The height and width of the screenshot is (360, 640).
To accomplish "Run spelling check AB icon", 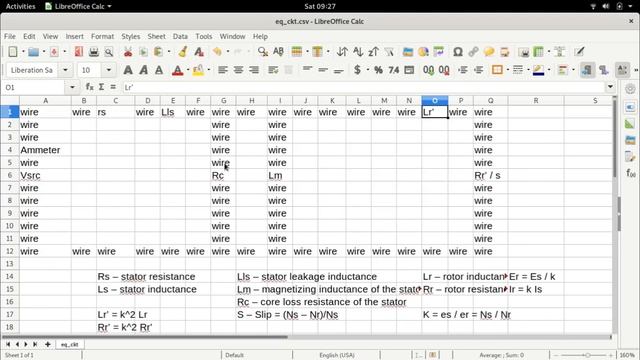I will pos(278,52).
